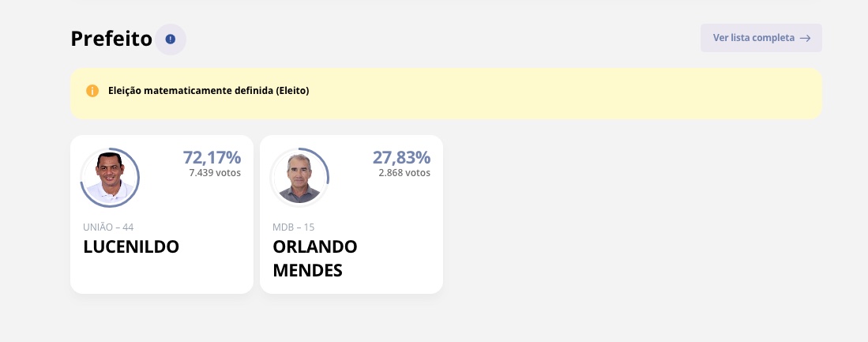Screen dimensions: 868x342
Task: Click the 27,83% vote percentage
Action: [x=401, y=157]
